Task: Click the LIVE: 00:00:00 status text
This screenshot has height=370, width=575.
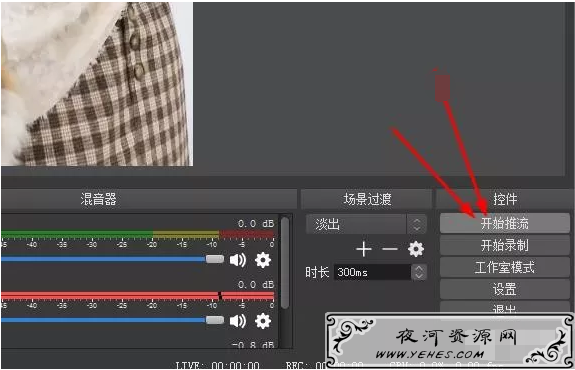Action: (217, 366)
